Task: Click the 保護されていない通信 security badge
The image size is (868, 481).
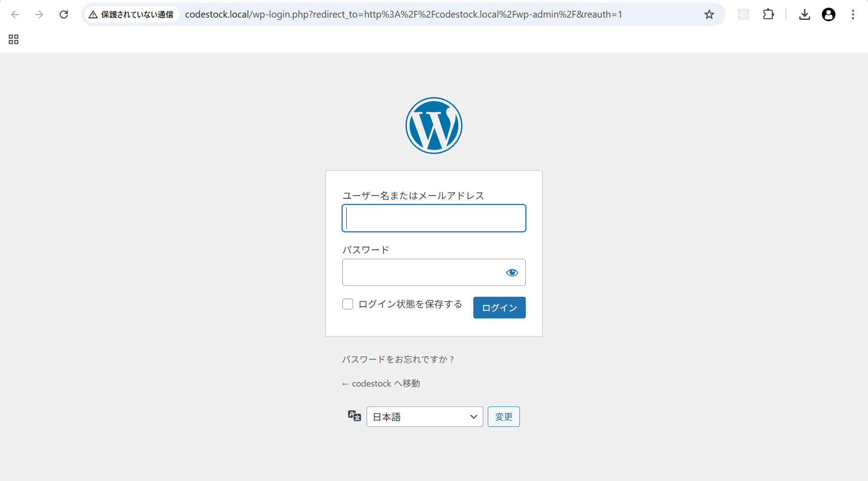Action: (x=131, y=14)
